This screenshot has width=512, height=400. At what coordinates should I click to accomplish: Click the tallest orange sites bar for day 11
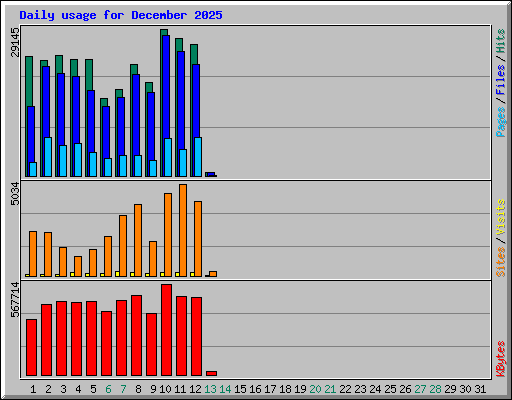183,230
